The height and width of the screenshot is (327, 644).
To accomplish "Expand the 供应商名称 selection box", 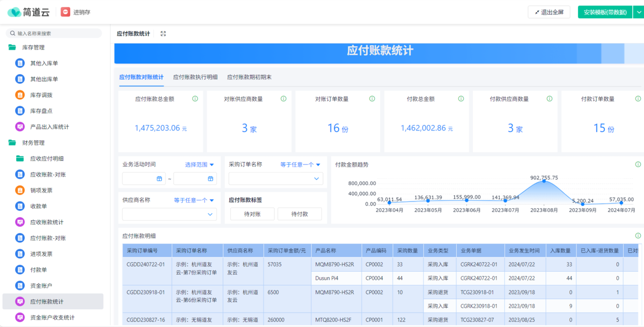I will click(170, 214).
